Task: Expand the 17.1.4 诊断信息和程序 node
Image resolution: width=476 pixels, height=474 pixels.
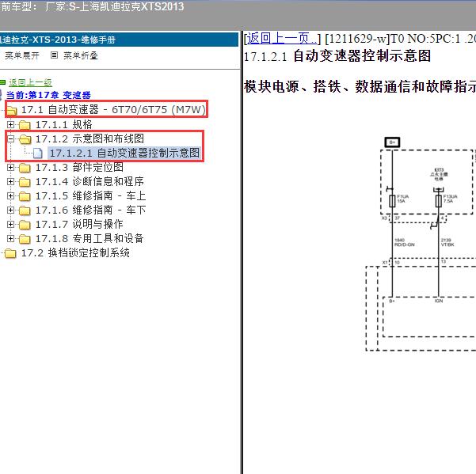Action: pyautogui.click(x=10, y=181)
